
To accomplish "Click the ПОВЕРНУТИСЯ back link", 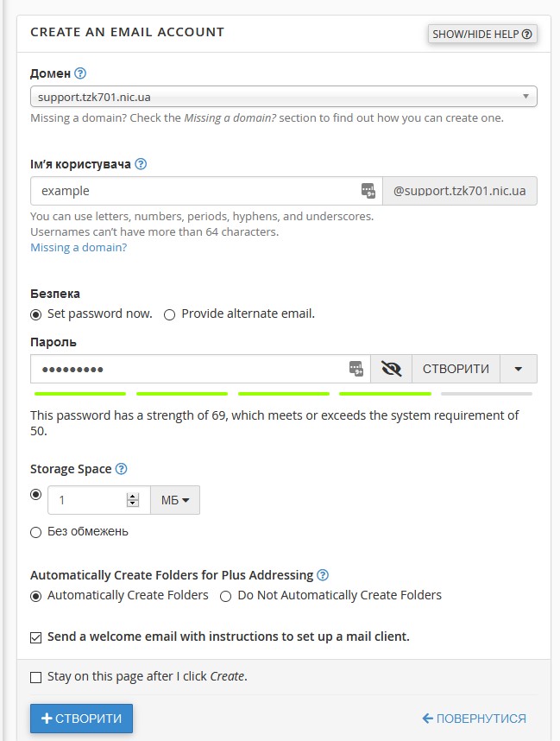I will [x=474, y=719].
